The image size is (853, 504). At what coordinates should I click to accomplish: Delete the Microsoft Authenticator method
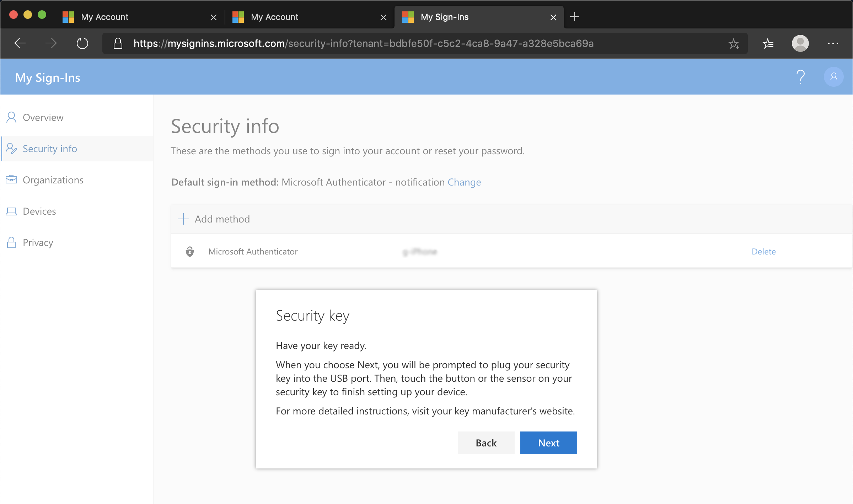coord(763,252)
